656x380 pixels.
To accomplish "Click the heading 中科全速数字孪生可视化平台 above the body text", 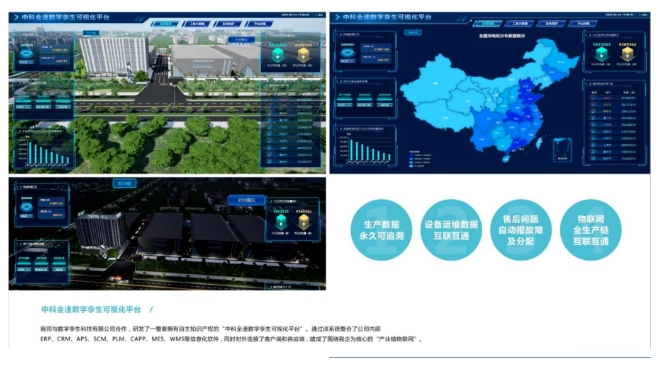I will pos(91,310).
